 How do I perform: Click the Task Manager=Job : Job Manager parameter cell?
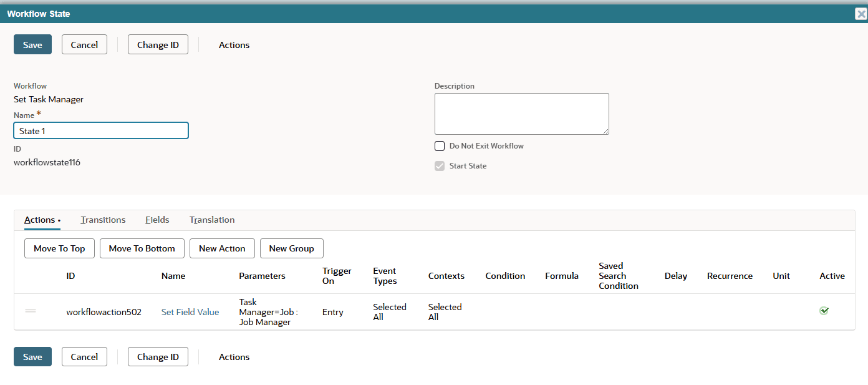[269, 312]
